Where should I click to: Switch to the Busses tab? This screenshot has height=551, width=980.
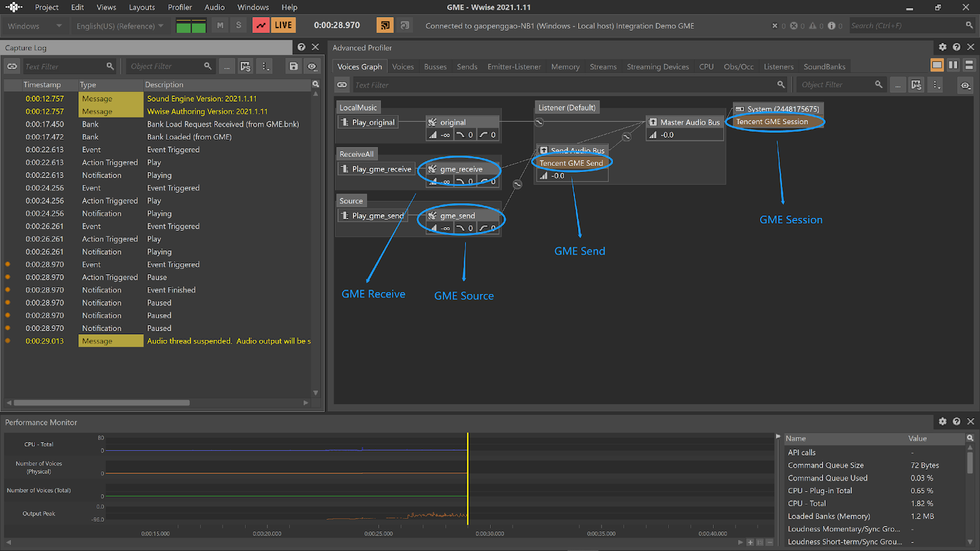click(435, 67)
